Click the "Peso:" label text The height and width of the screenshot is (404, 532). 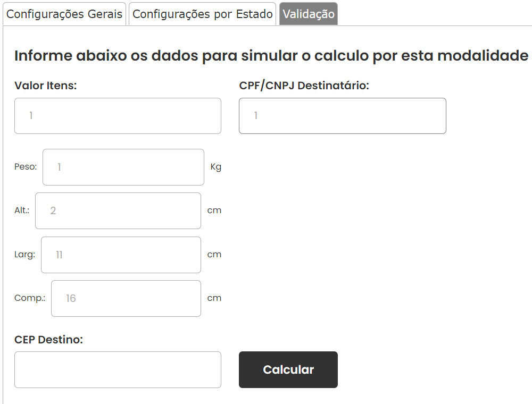26,167
